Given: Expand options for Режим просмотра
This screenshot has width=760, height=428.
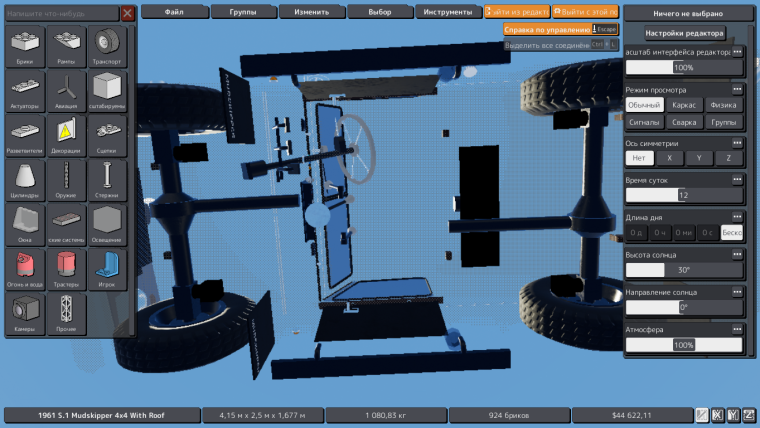Looking at the screenshot, I should point(737,89).
